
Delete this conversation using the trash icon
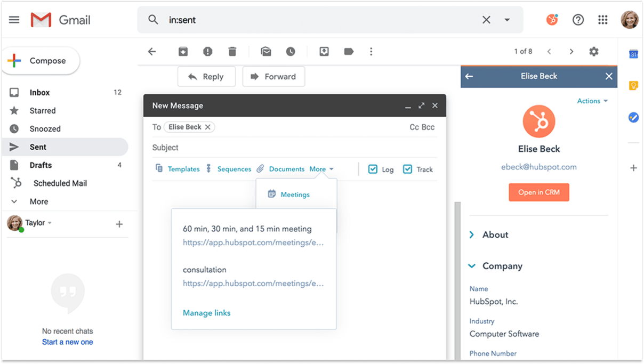point(232,51)
